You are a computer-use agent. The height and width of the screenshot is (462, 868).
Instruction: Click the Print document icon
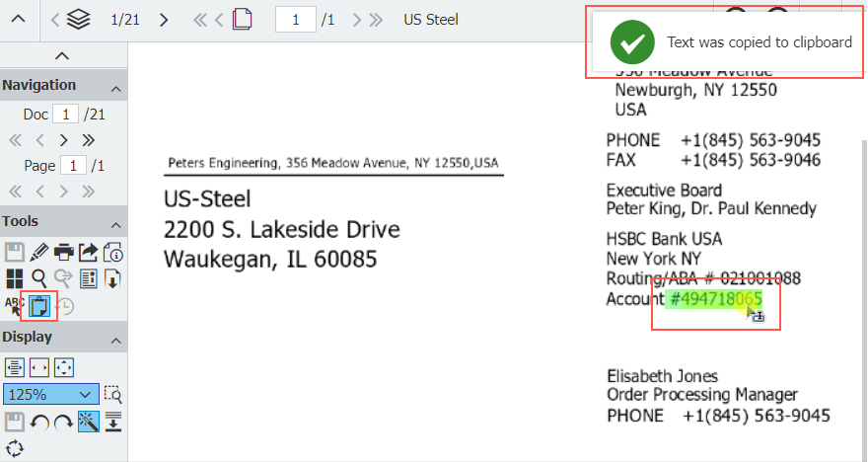click(64, 252)
